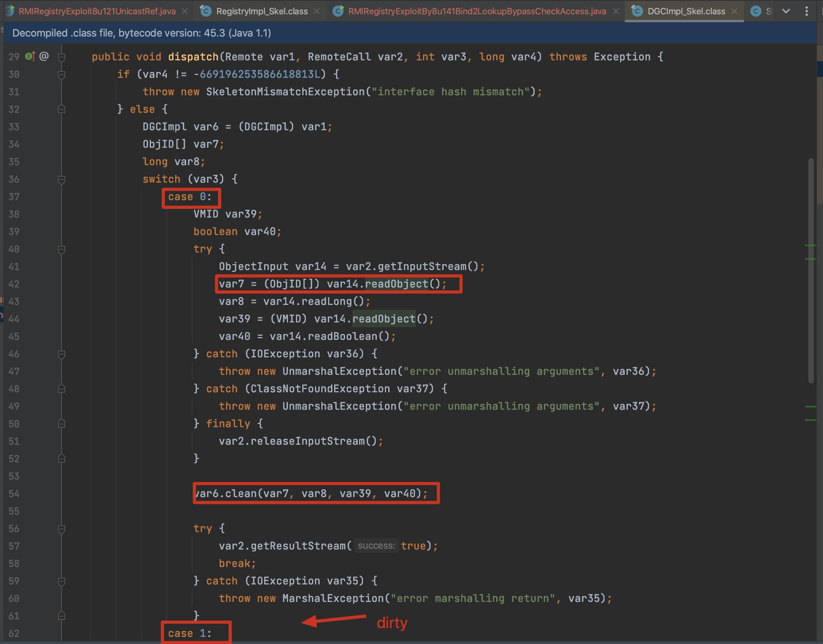Click class icon on DGCImpl_Skel.class tab
Viewport: 823px width, 644px height.
coord(637,11)
